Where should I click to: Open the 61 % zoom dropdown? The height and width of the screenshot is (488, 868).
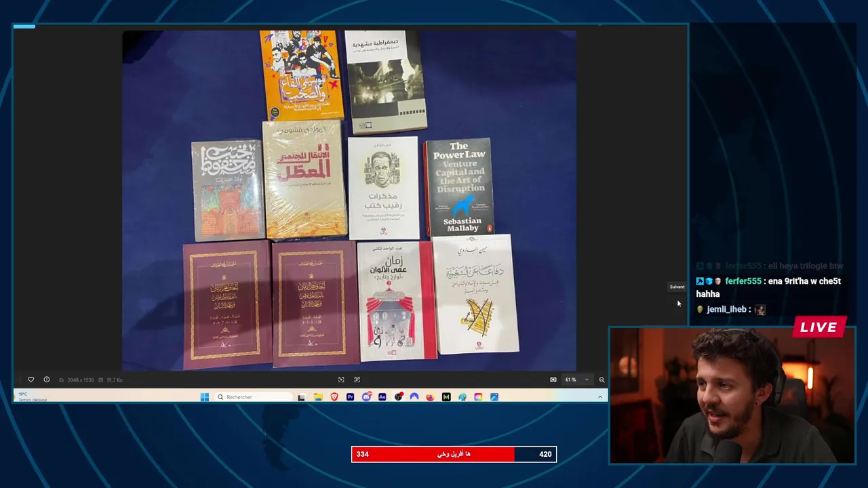point(577,380)
